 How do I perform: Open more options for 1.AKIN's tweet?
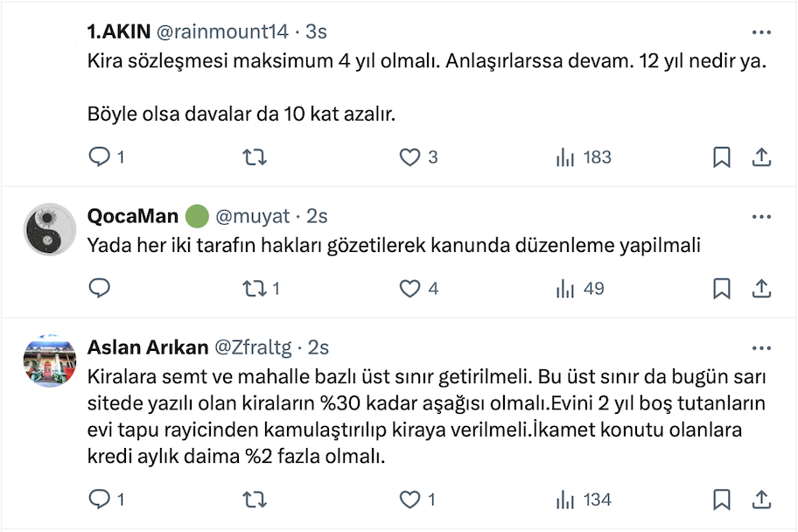coord(762,31)
